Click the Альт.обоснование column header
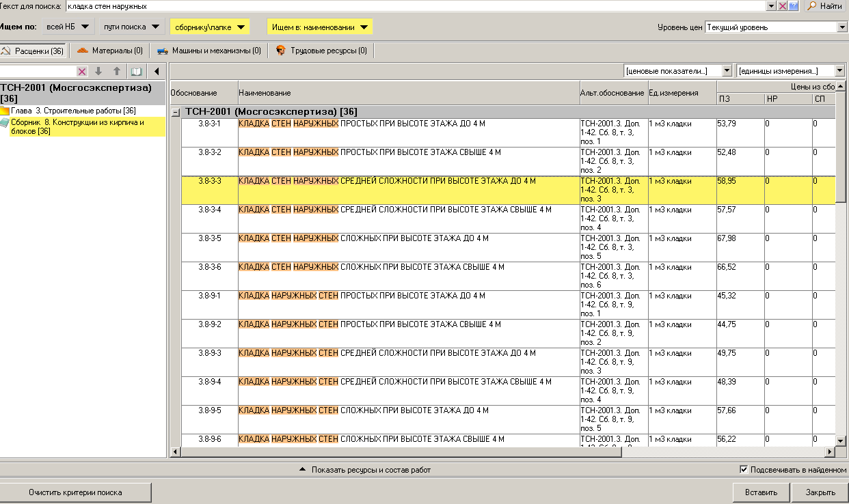The width and height of the screenshot is (849, 504). pyautogui.click(x=612, y=93)
